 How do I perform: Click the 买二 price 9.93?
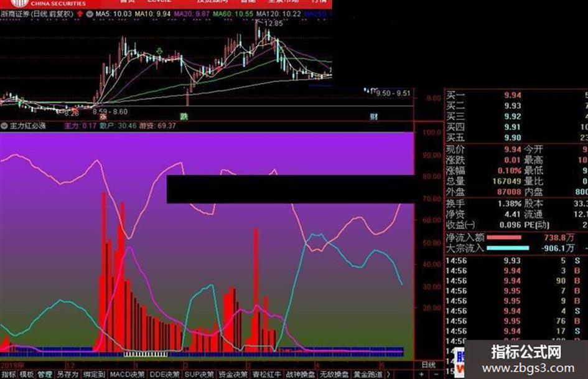tap(513, 106)
